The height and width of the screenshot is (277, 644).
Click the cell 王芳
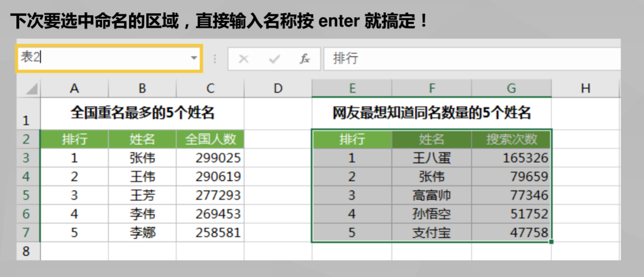pyautogui.click(x=142, y=195)
